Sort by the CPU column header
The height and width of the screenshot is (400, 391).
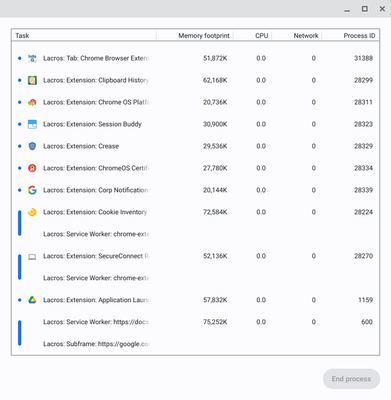click(252, 36)
